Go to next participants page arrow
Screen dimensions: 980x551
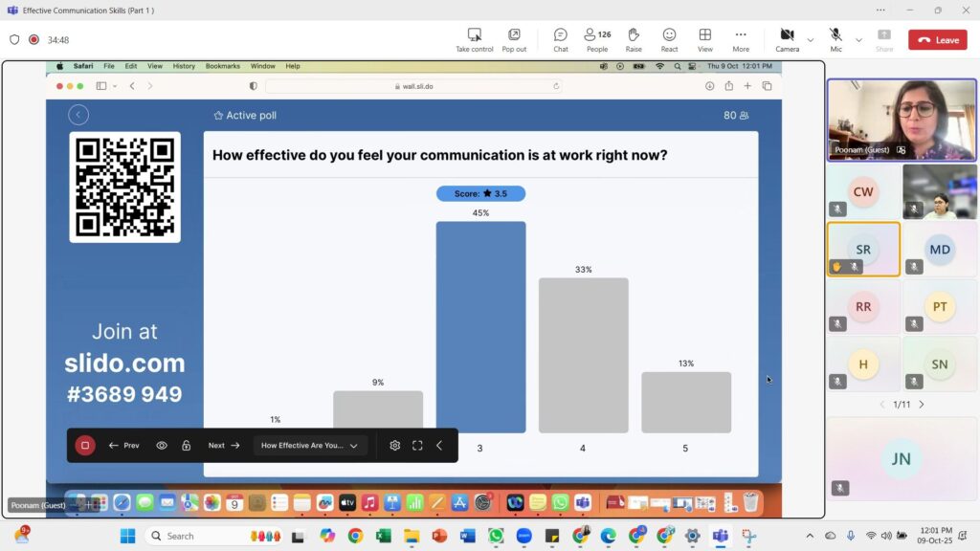922,405
